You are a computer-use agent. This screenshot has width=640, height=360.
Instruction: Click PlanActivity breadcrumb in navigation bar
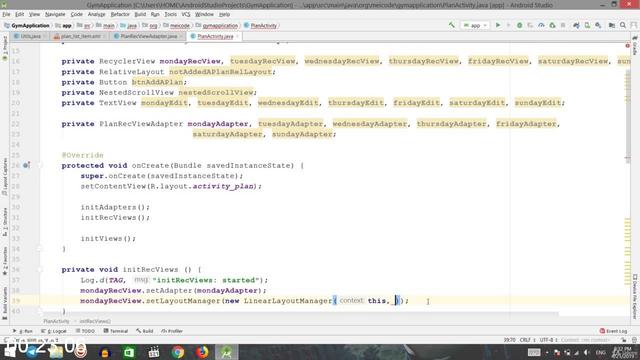pyautogui.click(x=260, y=25)
